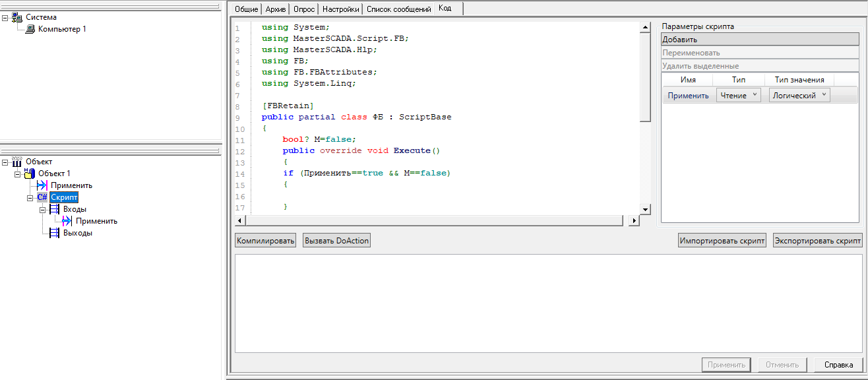This screenshot has height=380, width=868.
Task: Click code line 'using System.Linq;'
Action: [x=309, y=83]
